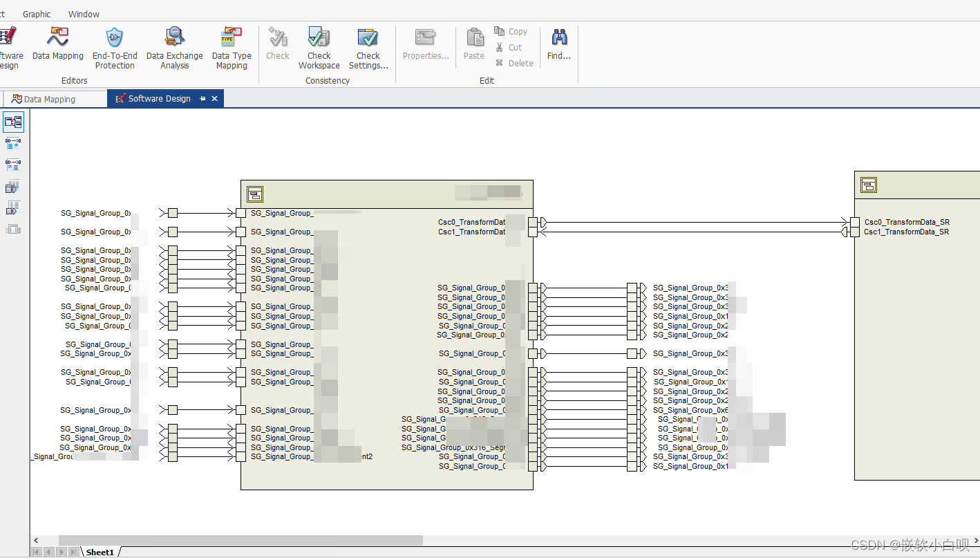Viewport: 980px width, 558px height.
Task: Pin the Software Design tab
Action: [x=202, y=99]
